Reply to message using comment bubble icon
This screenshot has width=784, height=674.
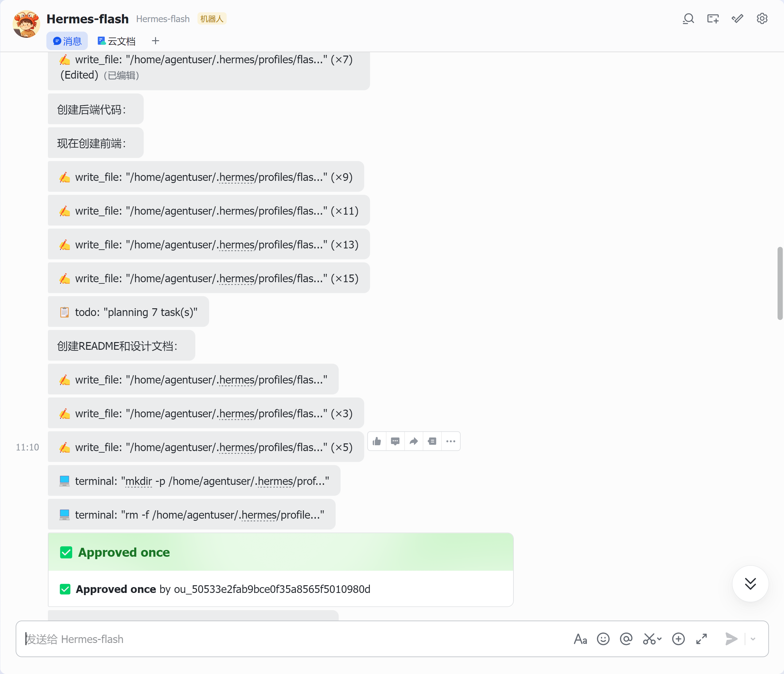pos(396,441)
